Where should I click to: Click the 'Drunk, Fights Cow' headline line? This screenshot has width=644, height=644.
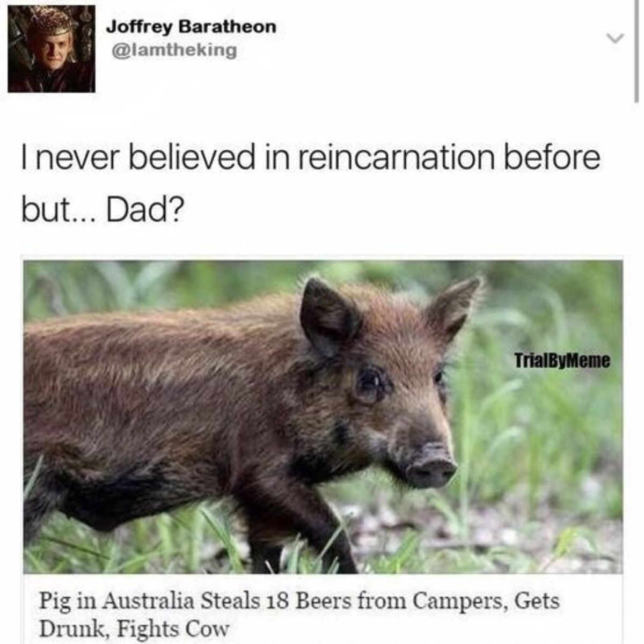(x=134, y=627)
